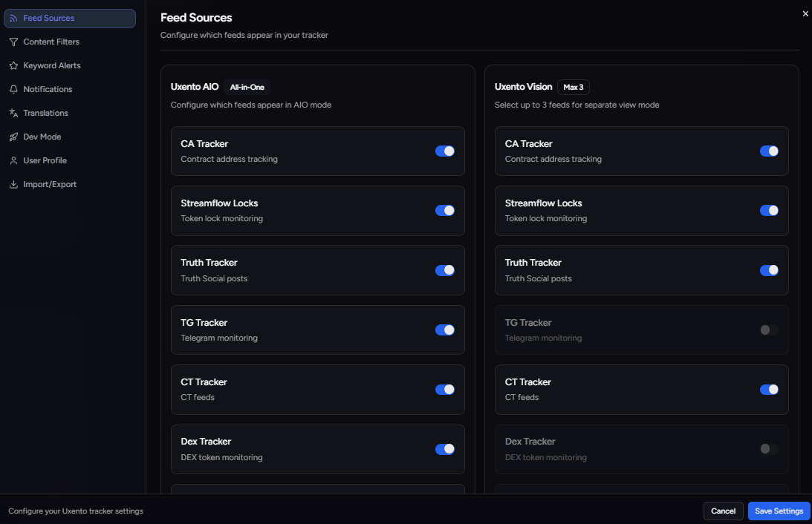Enable TG Tracker in Uxento Vision
This screenshot has height=524, width=812.
(768, 330)
